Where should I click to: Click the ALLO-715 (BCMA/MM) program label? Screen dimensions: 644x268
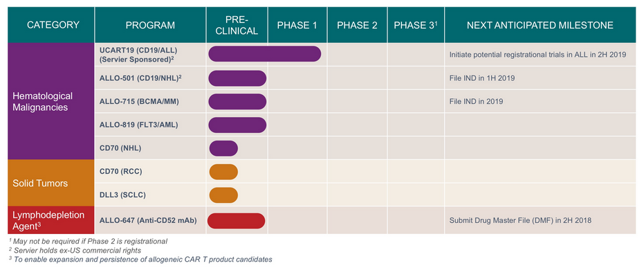tap(140, 101)
